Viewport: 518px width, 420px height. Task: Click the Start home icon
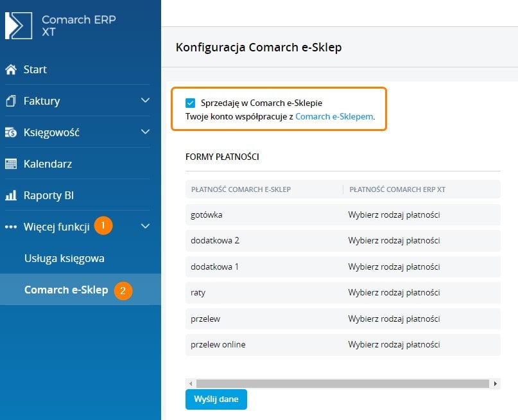pos(11,69)
